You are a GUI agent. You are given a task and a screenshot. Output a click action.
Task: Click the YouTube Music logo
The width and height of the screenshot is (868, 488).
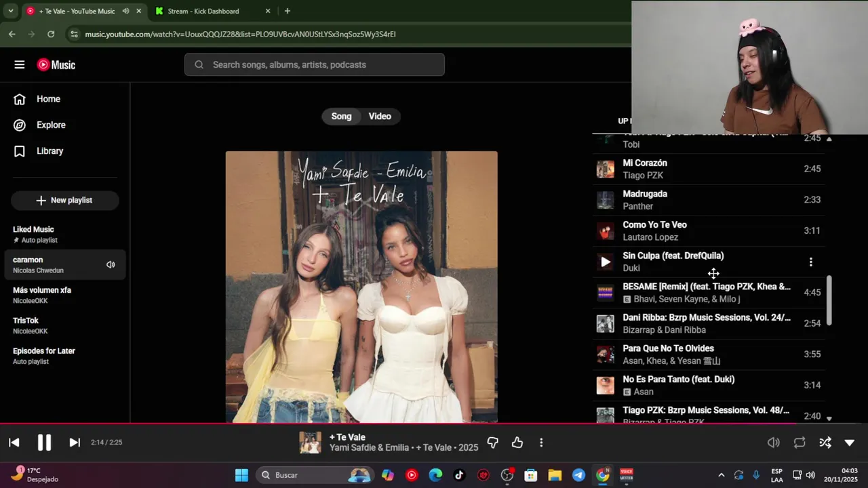[x=56, y=65]
